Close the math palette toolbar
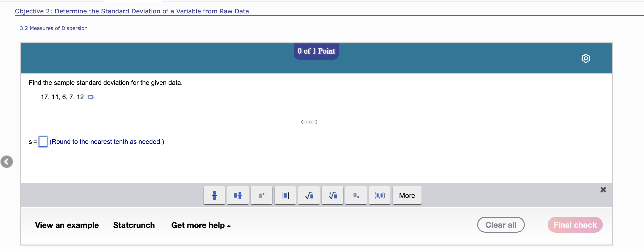644x249 pixels. click(603, 190)
